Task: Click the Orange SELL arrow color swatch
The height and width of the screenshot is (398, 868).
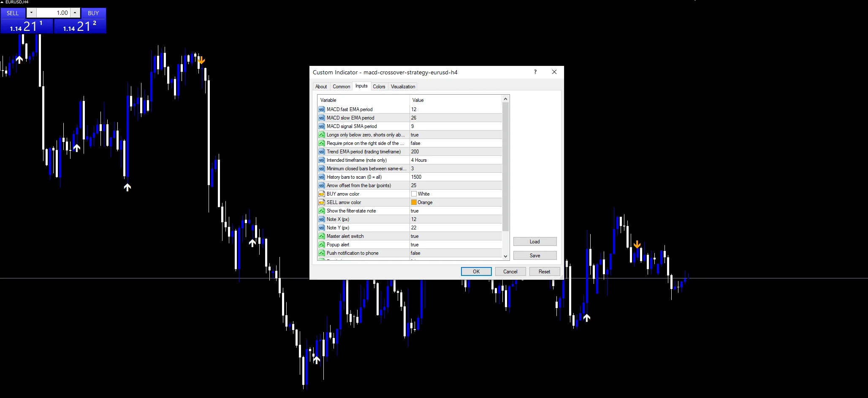Action: pyautogui.click(x=414, y=202)
